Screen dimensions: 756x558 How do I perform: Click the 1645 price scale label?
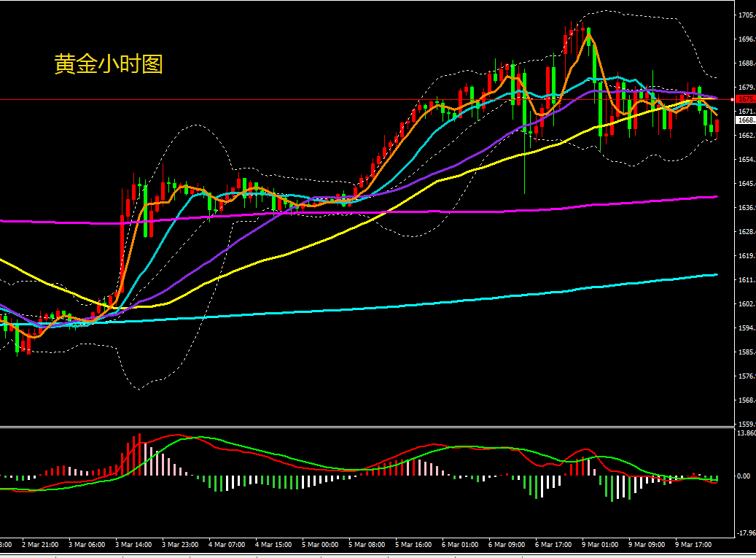(x=747, y=184)
